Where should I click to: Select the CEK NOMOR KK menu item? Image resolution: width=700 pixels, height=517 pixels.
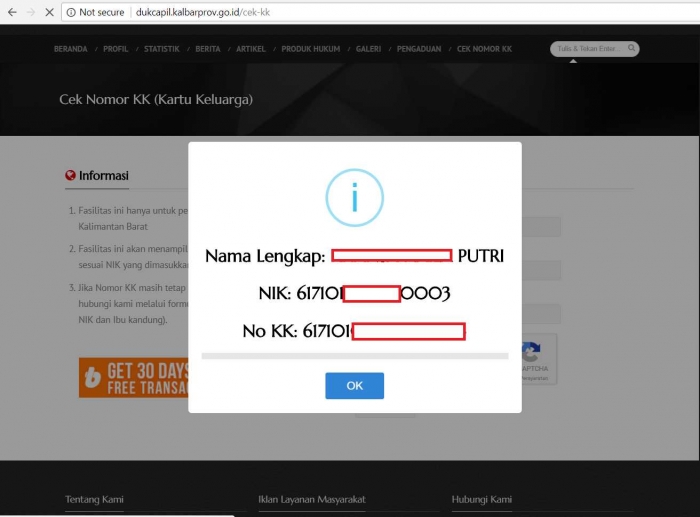point(484,49)
